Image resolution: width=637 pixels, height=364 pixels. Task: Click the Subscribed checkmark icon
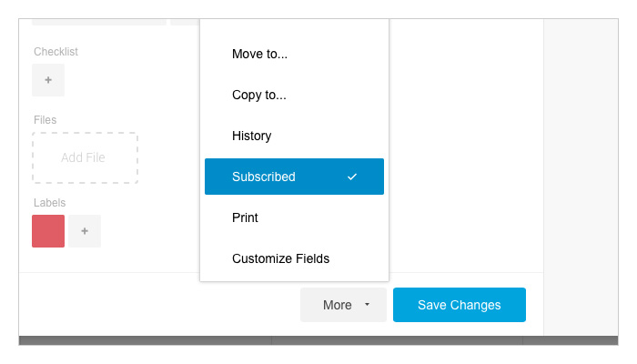tap(352, 177)
